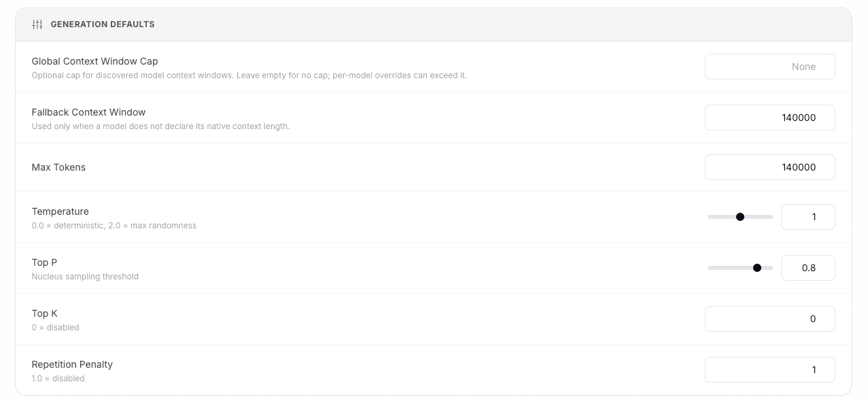Click the Top K input field

click(x=769, y=319)
